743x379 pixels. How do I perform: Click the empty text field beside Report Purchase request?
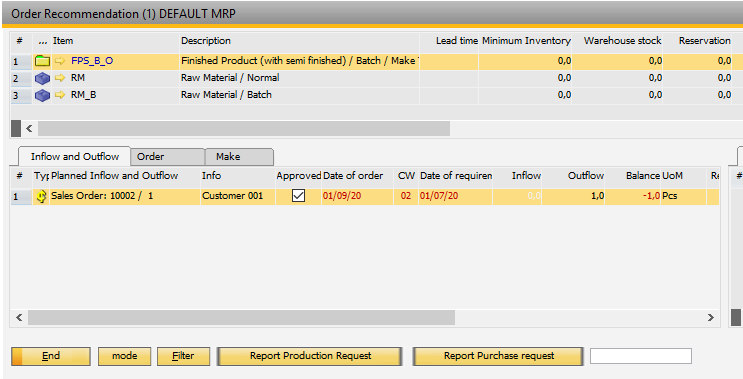coord(641,356)
